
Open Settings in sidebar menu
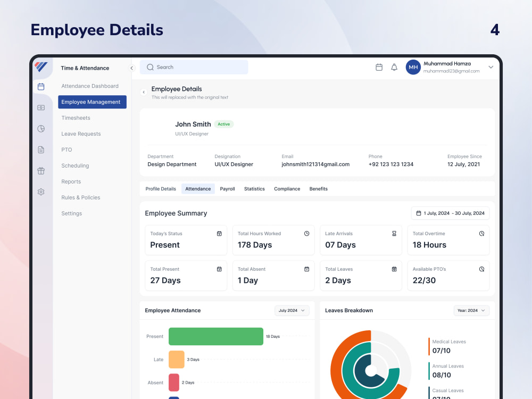(x=72, y=213)
